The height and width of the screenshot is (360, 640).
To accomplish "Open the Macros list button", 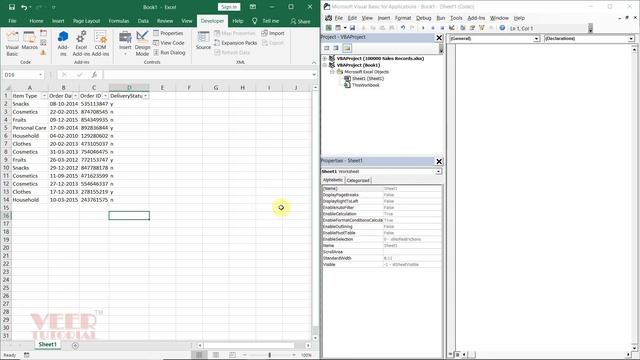I will pyautogui.click(x=29, y=41).
